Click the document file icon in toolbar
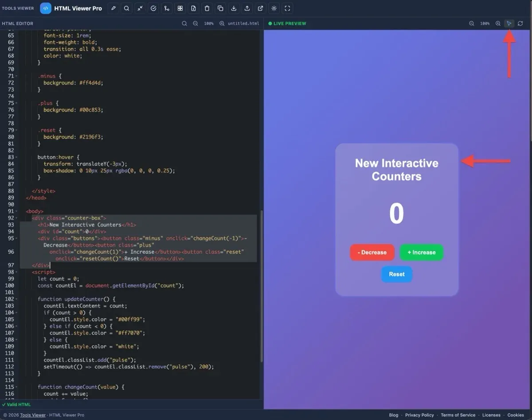Viewport: 532px width, 420px height. coord(193,8)
